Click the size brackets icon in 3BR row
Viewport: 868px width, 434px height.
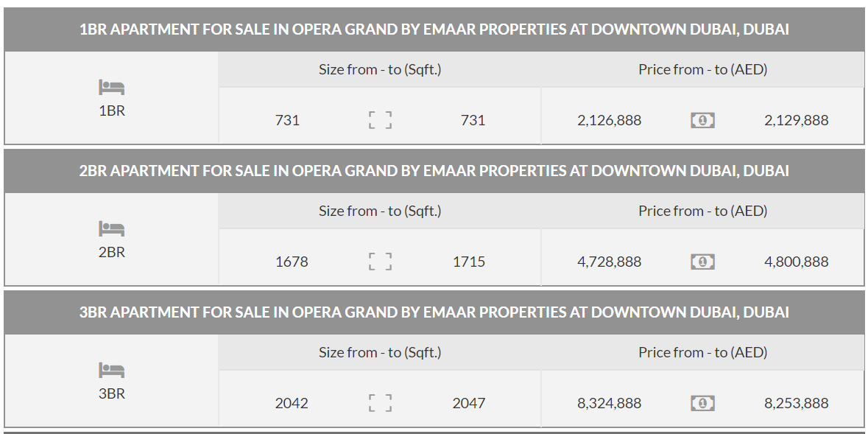tap(380, 403)
